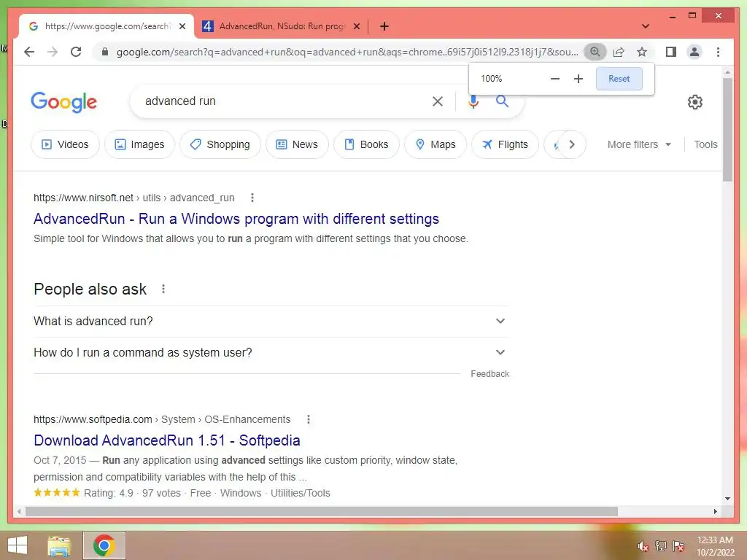Open the Chrome profile avatar
The height and width of the screenshot is (560, 747).
tap(694, 52)
